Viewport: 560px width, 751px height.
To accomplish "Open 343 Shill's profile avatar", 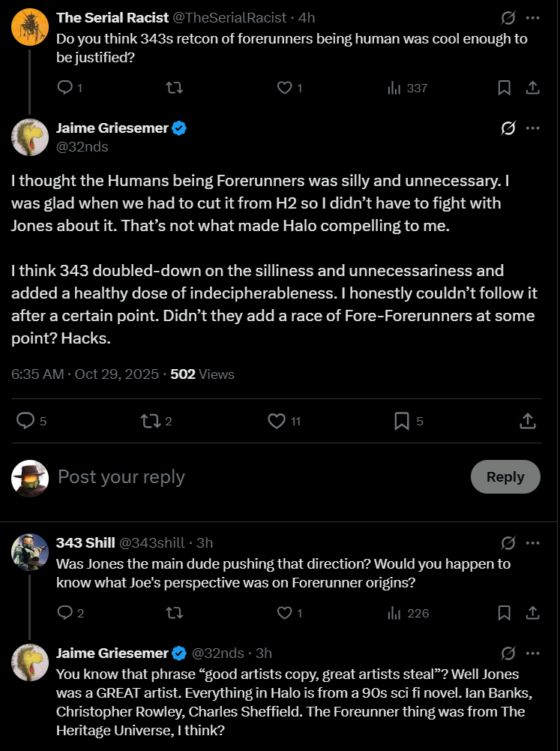I will (30, 552).
